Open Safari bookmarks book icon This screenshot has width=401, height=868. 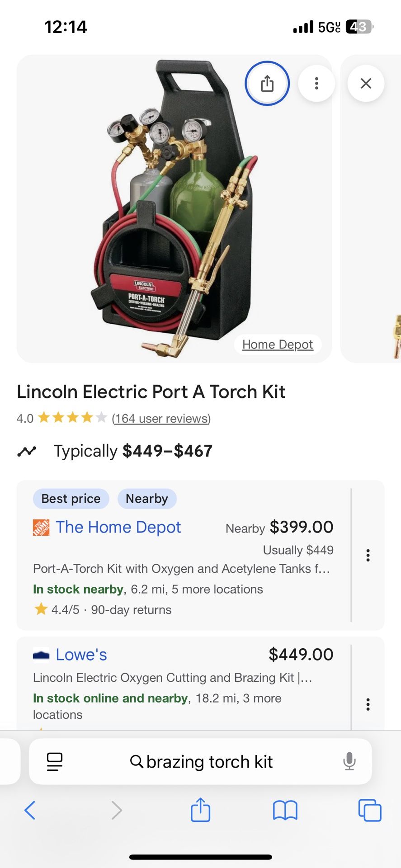(285, 810)
